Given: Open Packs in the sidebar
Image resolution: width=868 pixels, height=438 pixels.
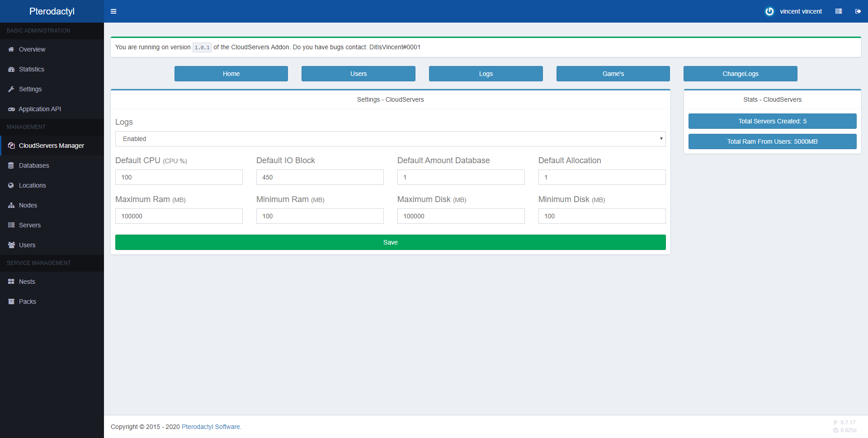Looking at the screenshot, I should point(28,301).
